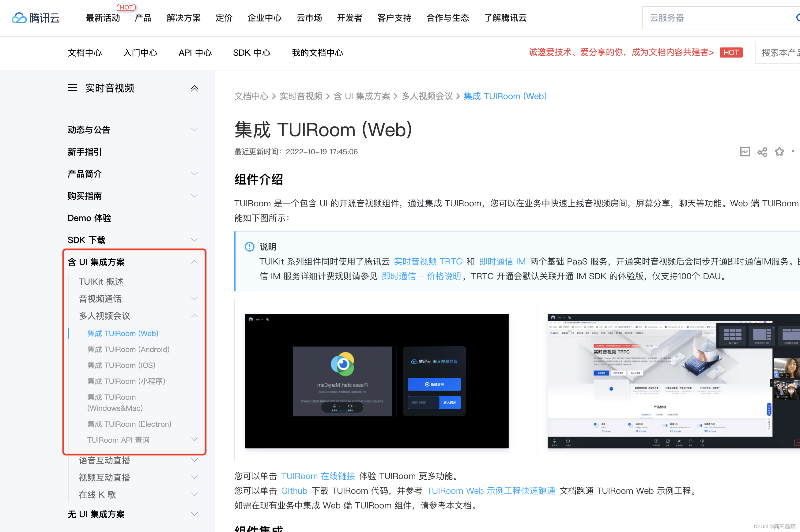800x532 pixels.
Task: Select 集成 TUIRoom (Android) in sidebar
Action: pos(128,350)
